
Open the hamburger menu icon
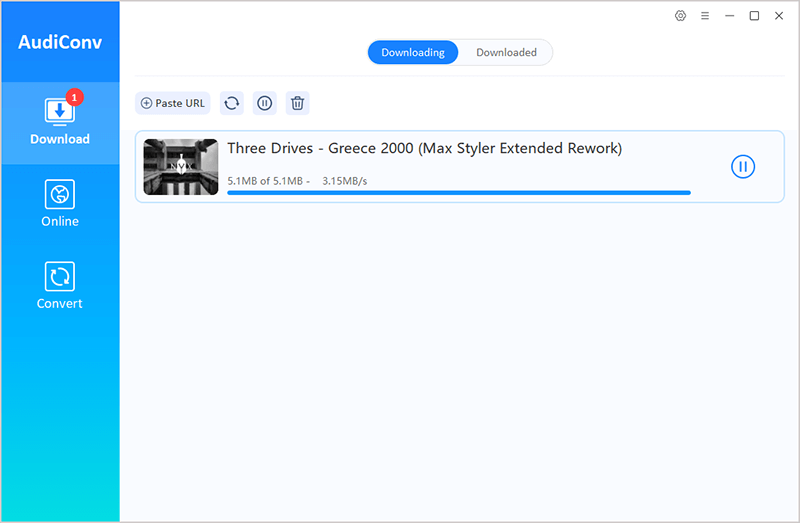coord(705,16)
